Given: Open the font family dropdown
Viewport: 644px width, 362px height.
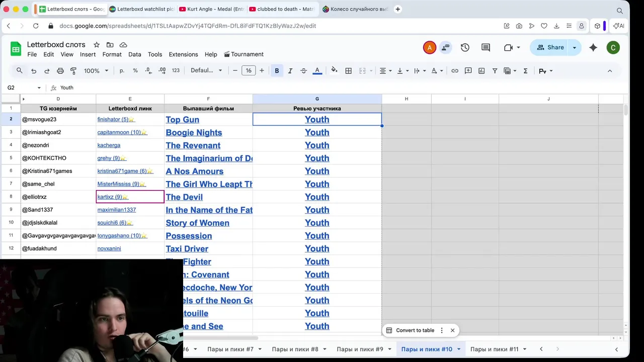Looking at the screenshot, I should pyautogui.click(x=206, y=71).
